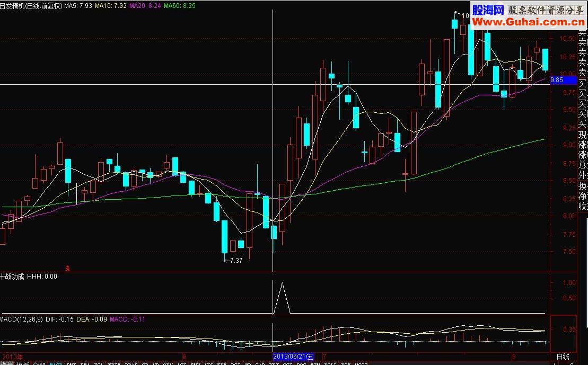588x365 pixels.
Task: Click the 十战功成 HHH: 0.00 indicator label
Action: click(29, 277)
